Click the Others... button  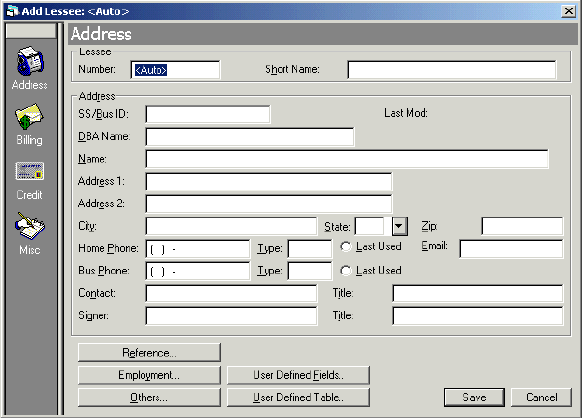tap(149, 397)
